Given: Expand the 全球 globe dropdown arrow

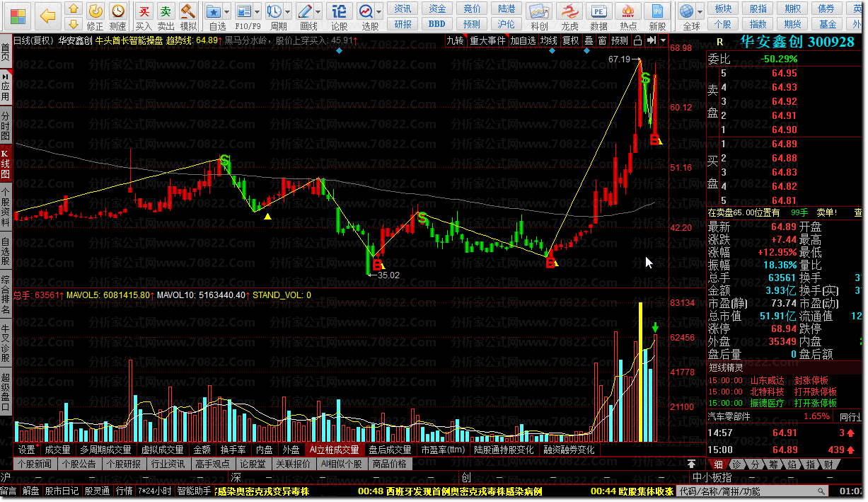Looking at the screenshot, I should click(700, 12).
